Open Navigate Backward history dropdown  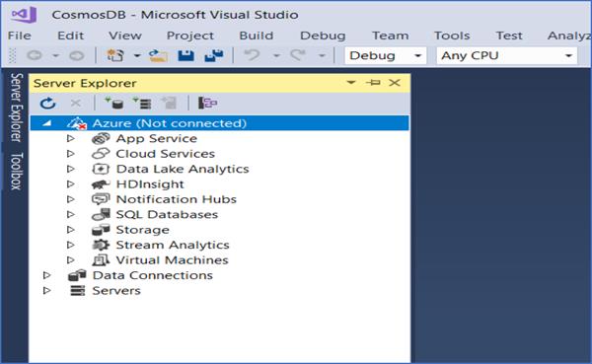click(55, 56)
